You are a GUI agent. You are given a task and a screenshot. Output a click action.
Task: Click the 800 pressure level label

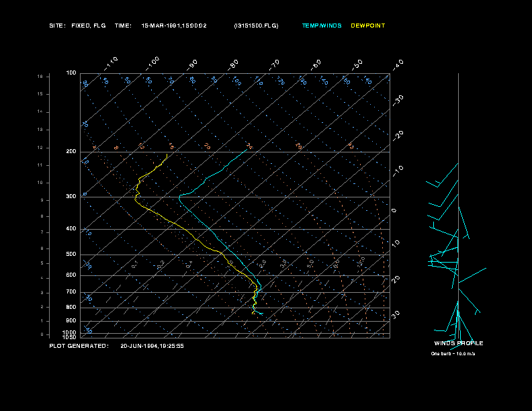[71, 307]
